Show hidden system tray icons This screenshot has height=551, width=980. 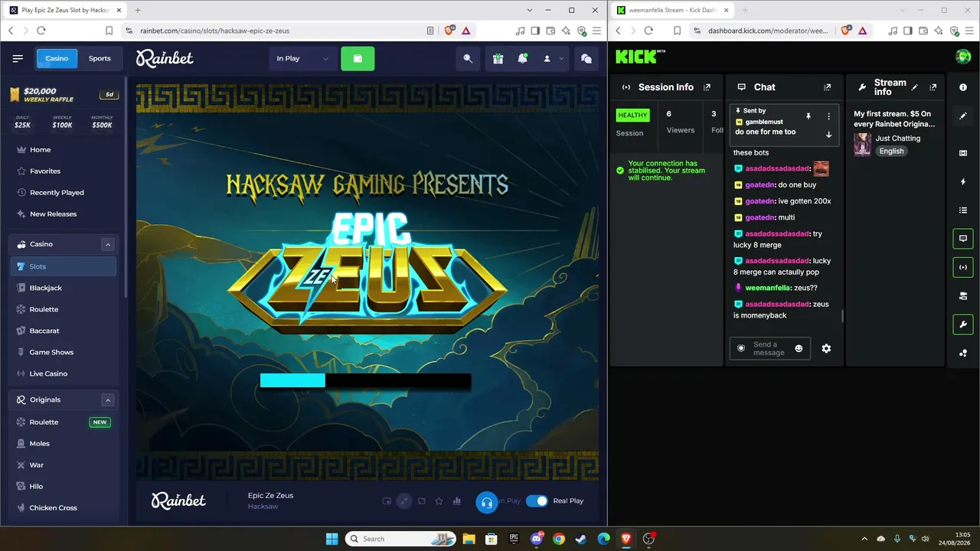864,539
